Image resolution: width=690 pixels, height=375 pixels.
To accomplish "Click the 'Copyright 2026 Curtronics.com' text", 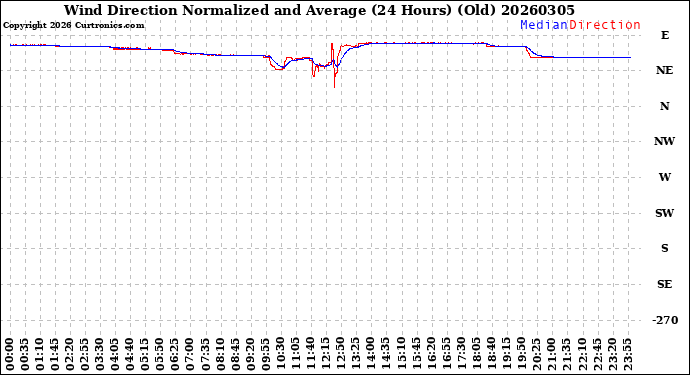I will [73, 26].
